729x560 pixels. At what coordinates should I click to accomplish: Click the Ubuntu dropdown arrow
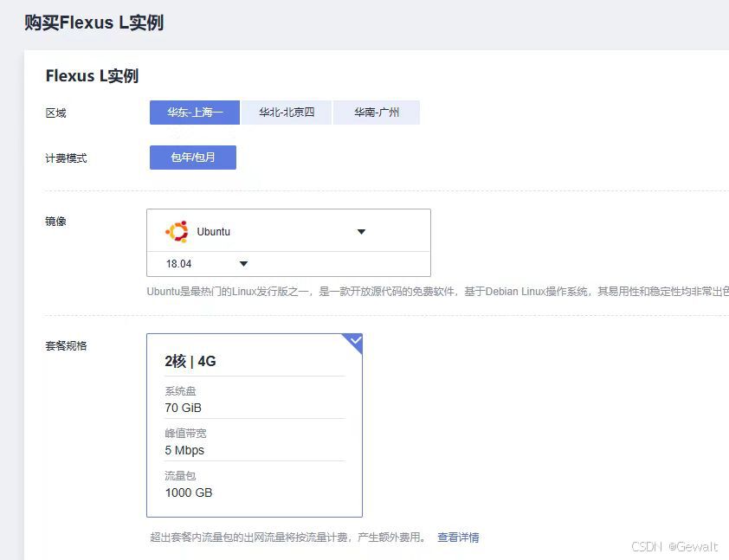[361, 231]
